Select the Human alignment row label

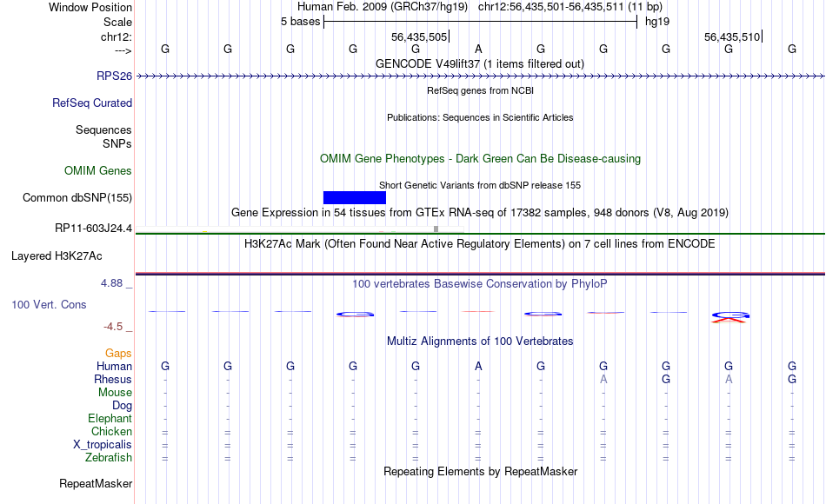point(114,366)
